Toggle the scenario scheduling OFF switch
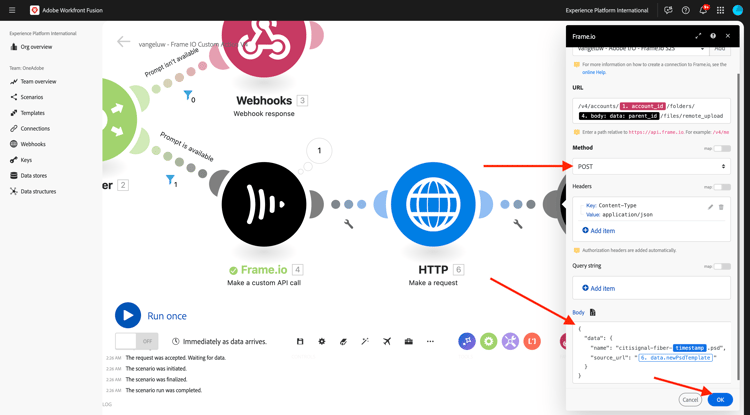This screenshot has width=750, height=415. tap(136, 341)
